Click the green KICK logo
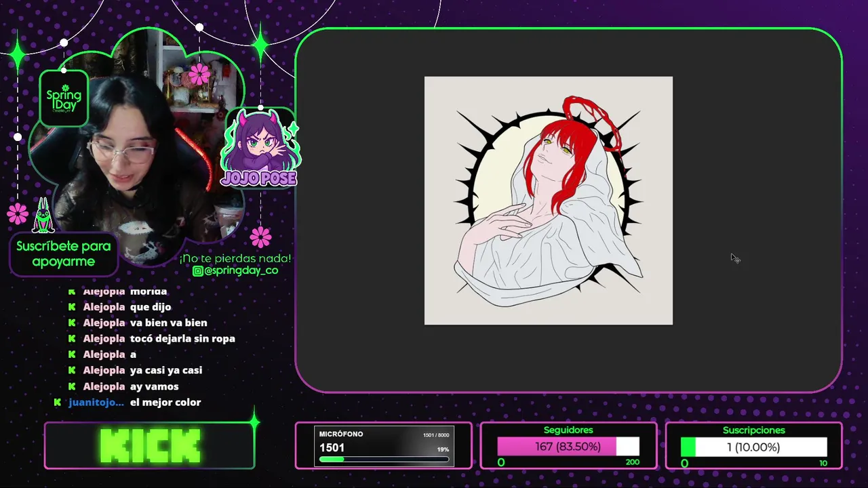This screenshot has width=868, height=488. point(151,446)
